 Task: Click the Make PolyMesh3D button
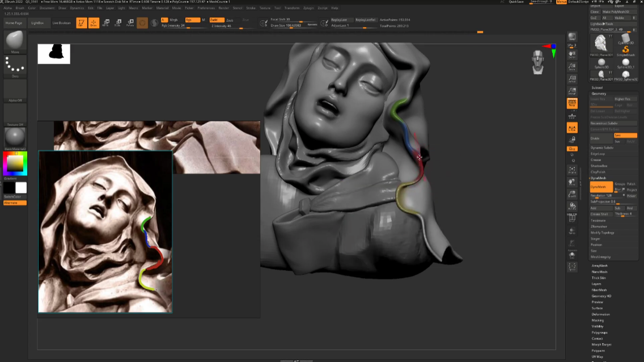[619, 12]
